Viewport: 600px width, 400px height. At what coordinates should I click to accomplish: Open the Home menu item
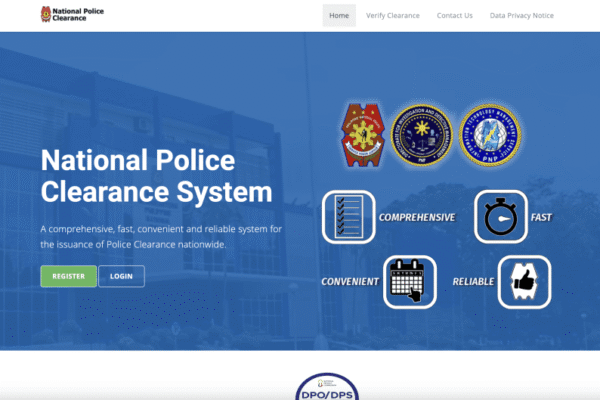[x=339, y=15]
